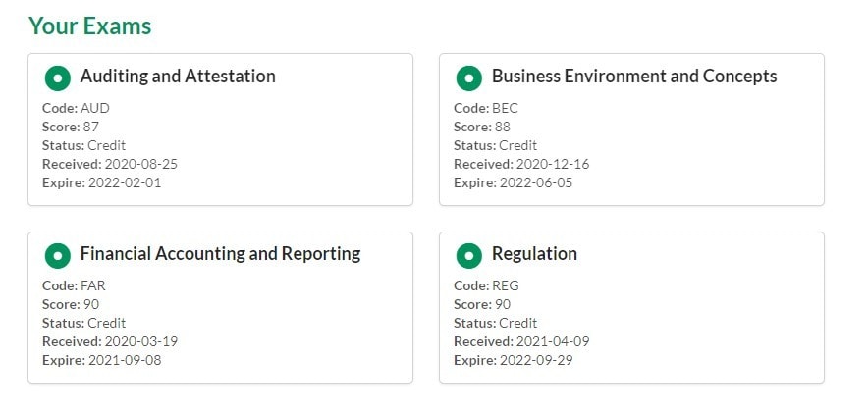Click the green status icon beside Auditing and Attestation
Image resolution: width=868 pixels, height=413 pixels.
tap(58, 77)
